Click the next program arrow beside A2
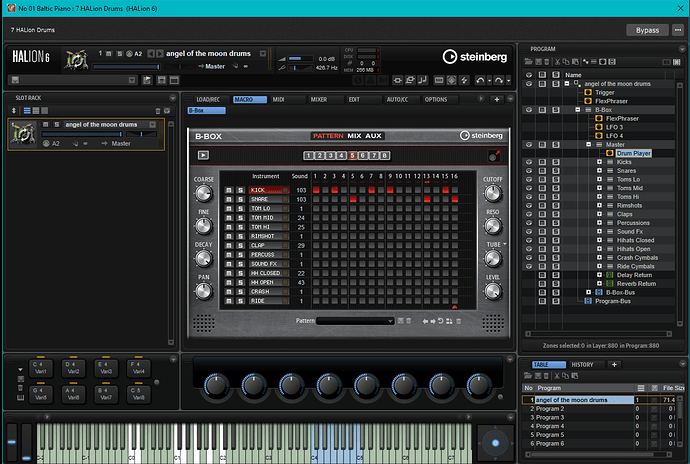 [160, 54]
